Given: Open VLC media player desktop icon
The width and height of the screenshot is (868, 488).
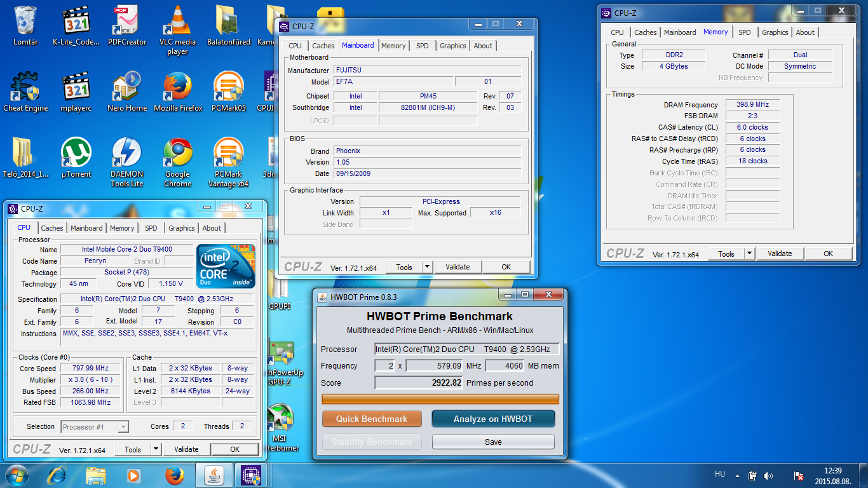Looking at the screenshot, I should tap(178, 30).
